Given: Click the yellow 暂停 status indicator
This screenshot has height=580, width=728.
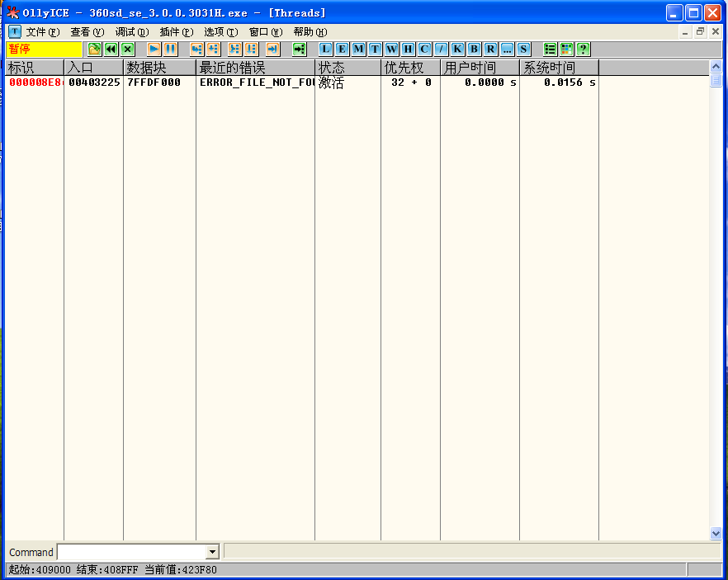Looking at the screenshot, I should pos(44,50).
